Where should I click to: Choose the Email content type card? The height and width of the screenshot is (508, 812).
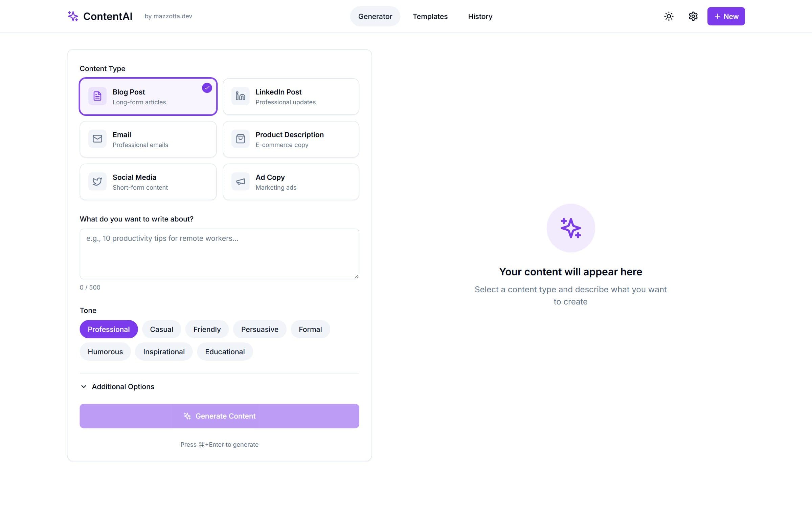pos(148,139)
